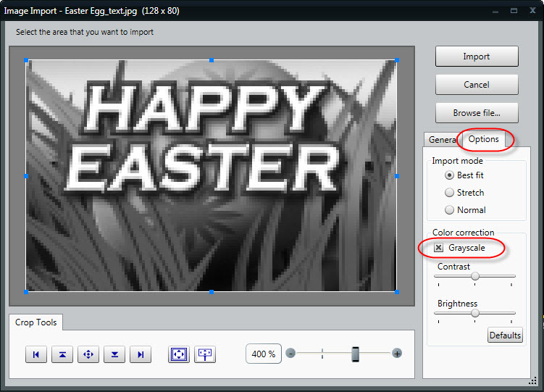Select entire image crop icon
Image resolution: width=544 pixels, height=392 pixels.
[179, 354]
